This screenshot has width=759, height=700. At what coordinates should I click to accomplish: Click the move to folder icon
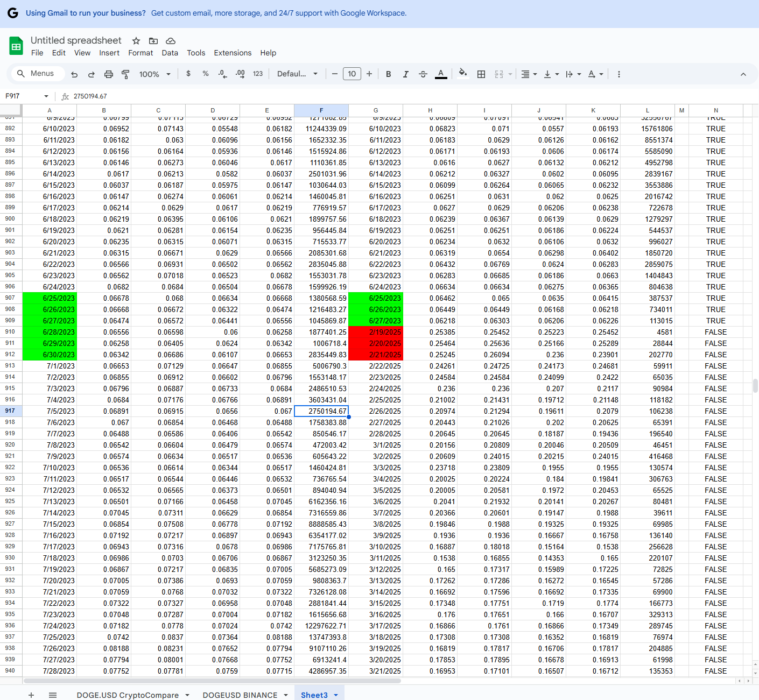[153, 41]
